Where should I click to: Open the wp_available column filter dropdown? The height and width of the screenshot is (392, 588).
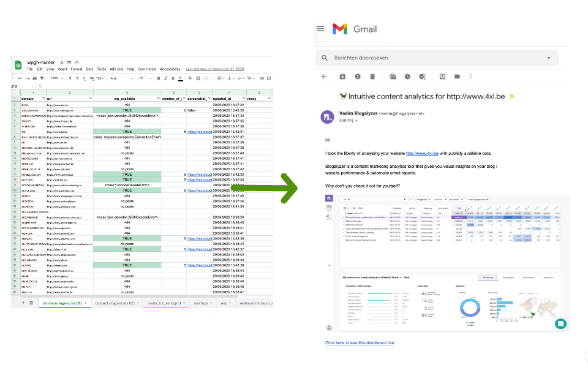click(x=158, y=98)
